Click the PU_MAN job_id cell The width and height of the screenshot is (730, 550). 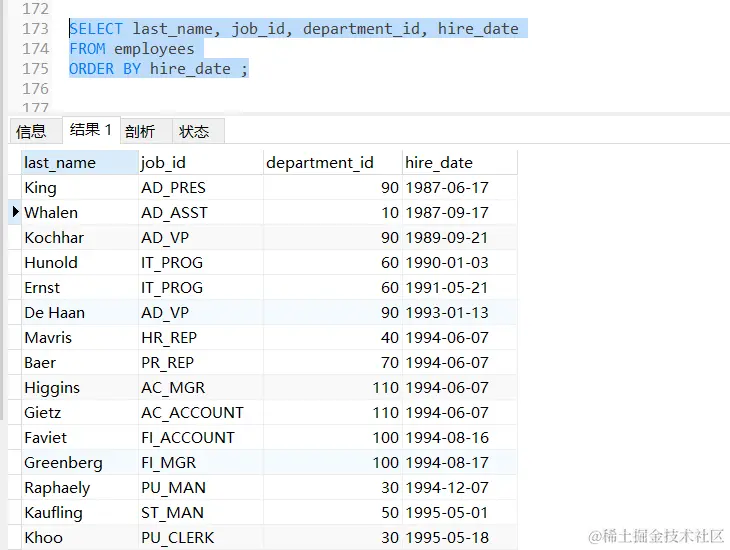coord(201,488)
